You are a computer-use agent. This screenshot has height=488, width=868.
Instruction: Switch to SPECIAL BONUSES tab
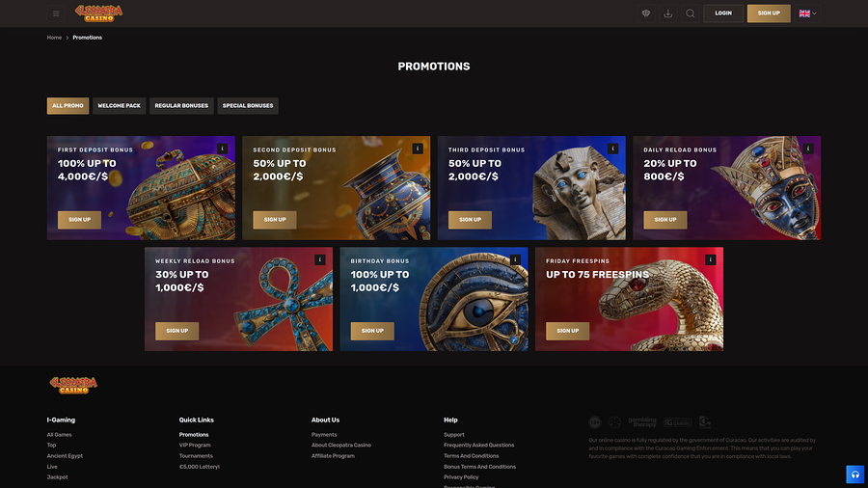[248, 106]
